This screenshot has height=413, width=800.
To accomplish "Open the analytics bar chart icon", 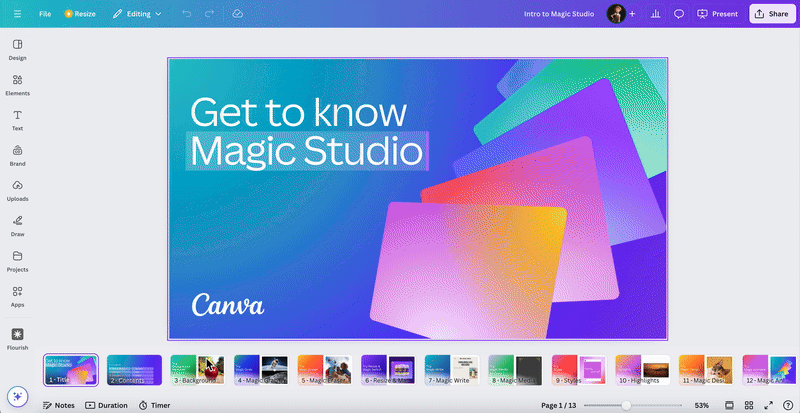I will click(x=656, y=14).
